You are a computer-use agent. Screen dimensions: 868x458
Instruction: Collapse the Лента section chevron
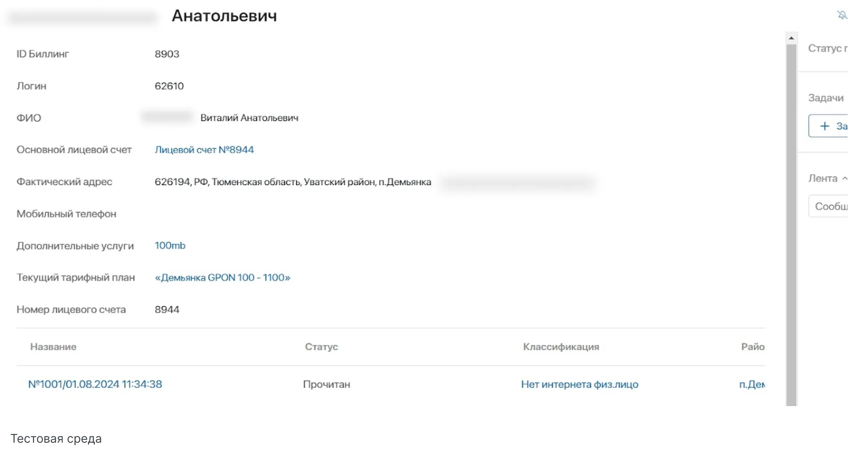(844, 179)
